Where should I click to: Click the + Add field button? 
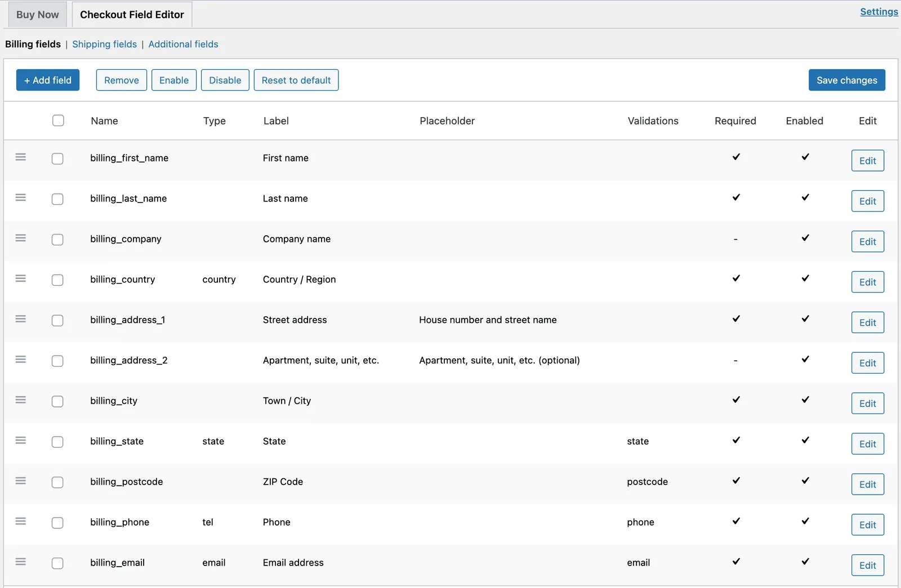48,80
